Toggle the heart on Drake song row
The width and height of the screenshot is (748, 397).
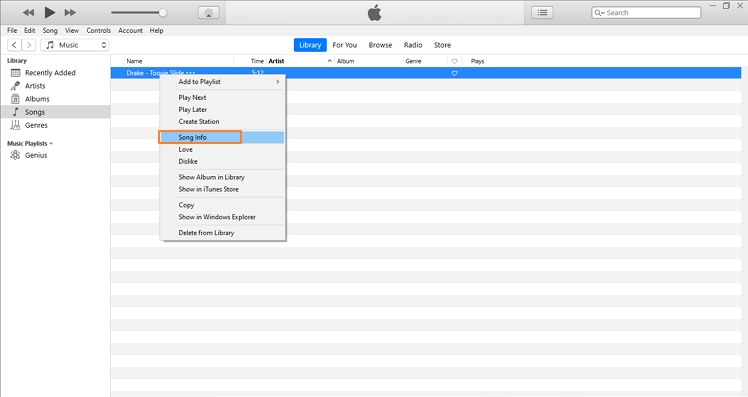click(x=454, y=73)
